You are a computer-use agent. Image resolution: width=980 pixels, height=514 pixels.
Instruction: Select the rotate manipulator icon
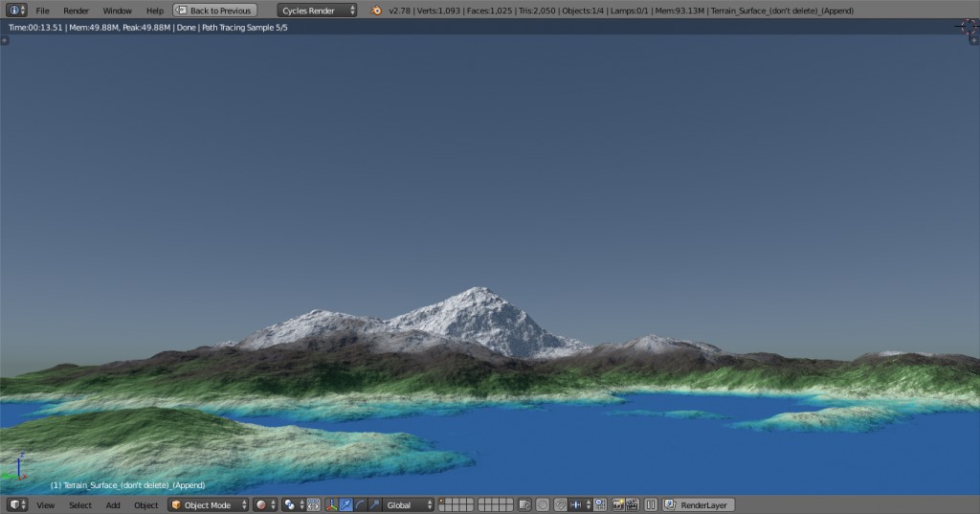pos(360,504)
